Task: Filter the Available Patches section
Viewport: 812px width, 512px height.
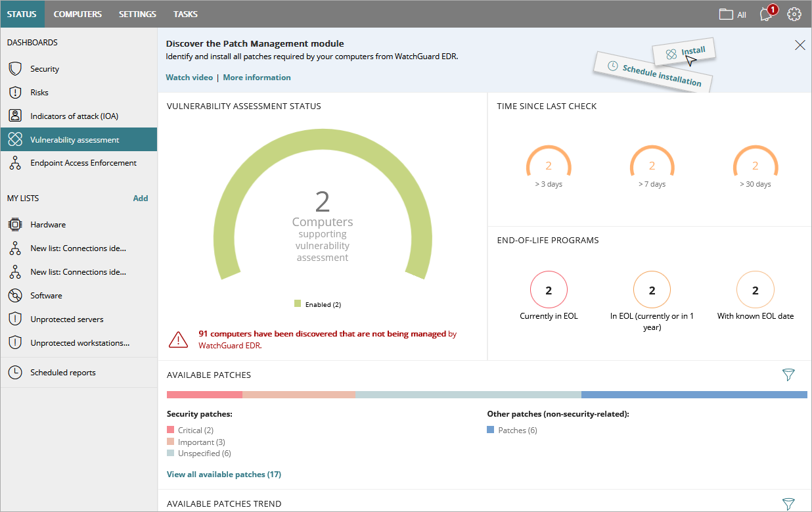Action: click(x=788, y=375)
